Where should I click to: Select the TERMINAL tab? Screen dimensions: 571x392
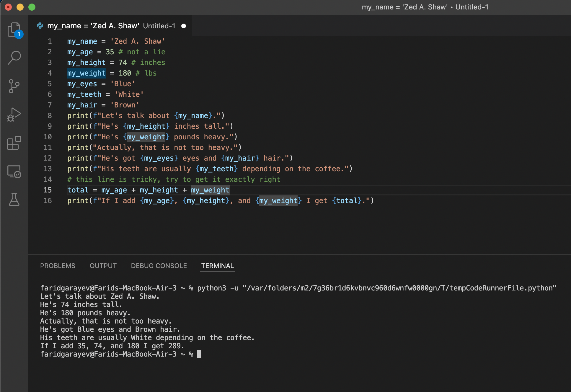[x=217, y=266]
